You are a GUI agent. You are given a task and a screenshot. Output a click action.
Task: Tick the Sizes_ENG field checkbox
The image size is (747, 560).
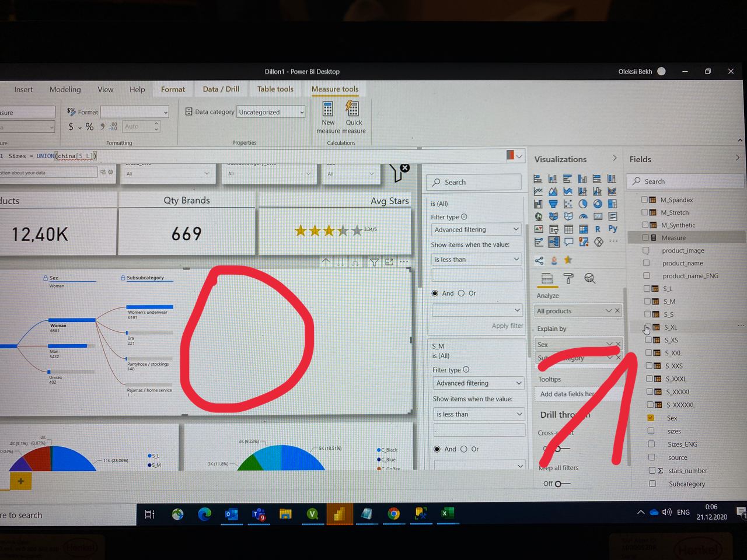651,444
